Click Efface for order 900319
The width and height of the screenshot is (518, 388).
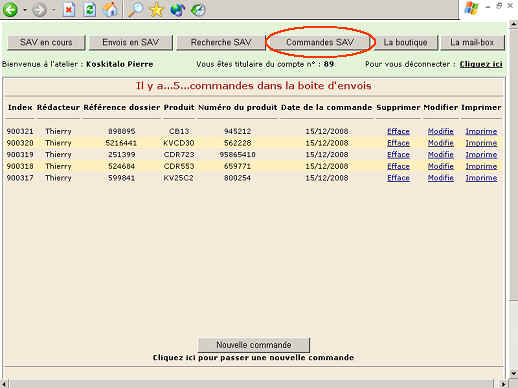398,155
